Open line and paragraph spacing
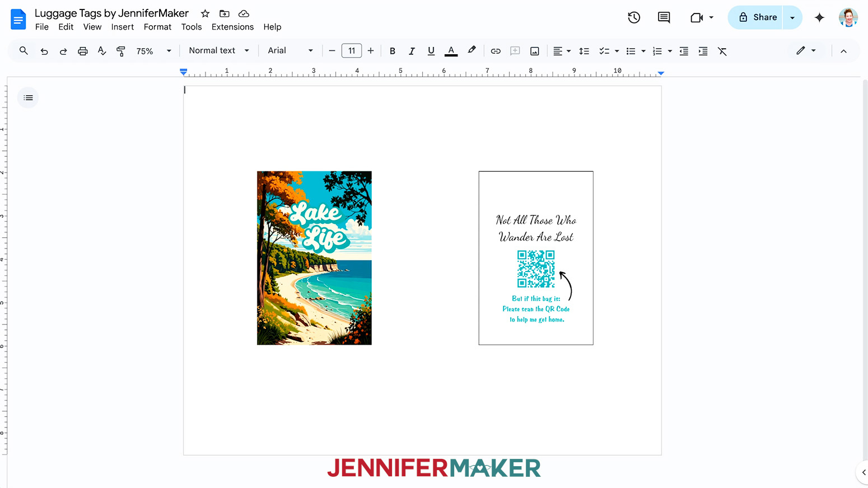868x488 pixels. 584,51
